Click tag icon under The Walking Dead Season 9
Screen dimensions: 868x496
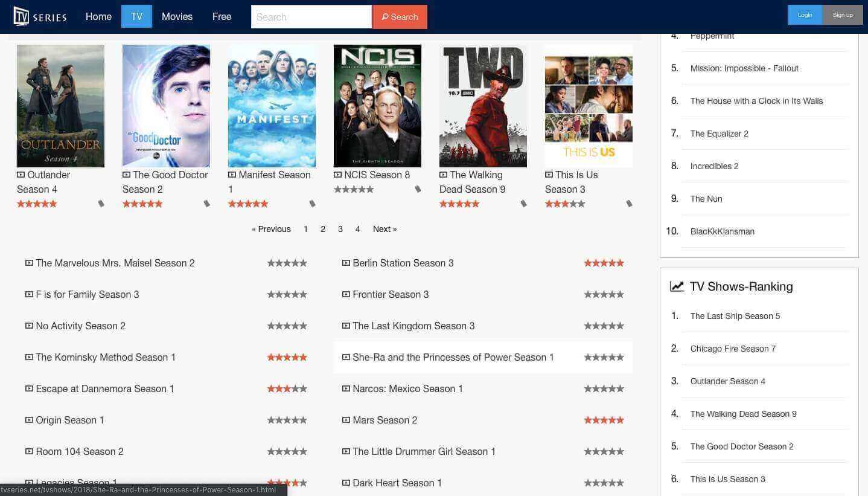click(x=523, y=204)
